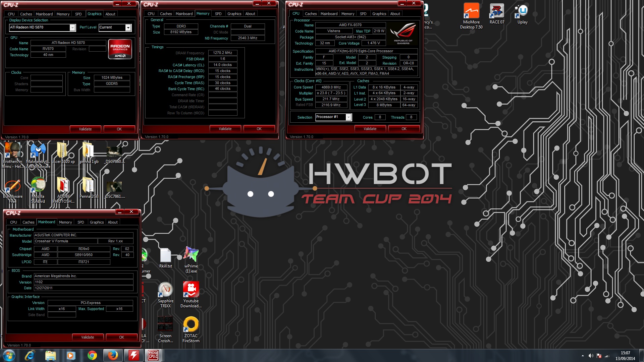Launch ZOTAC FireStorm shortcut

pos(191,330)
